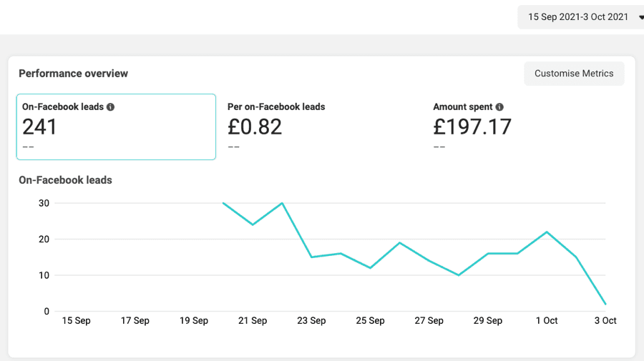Click the Performance overview heading
644x361 pixels.
tap(74, 74)
